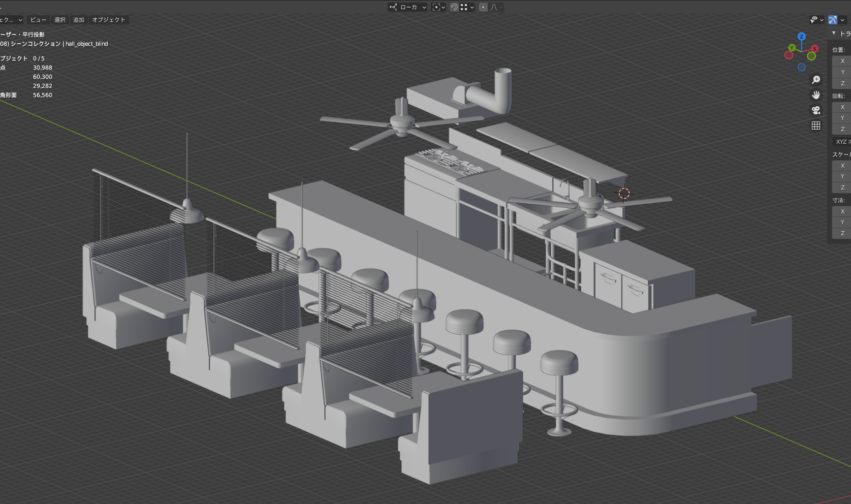Switch perspective/orthographic with the grid icon
Image resolution: width=851 pixels, height=504 pixels.
[816, 125]
